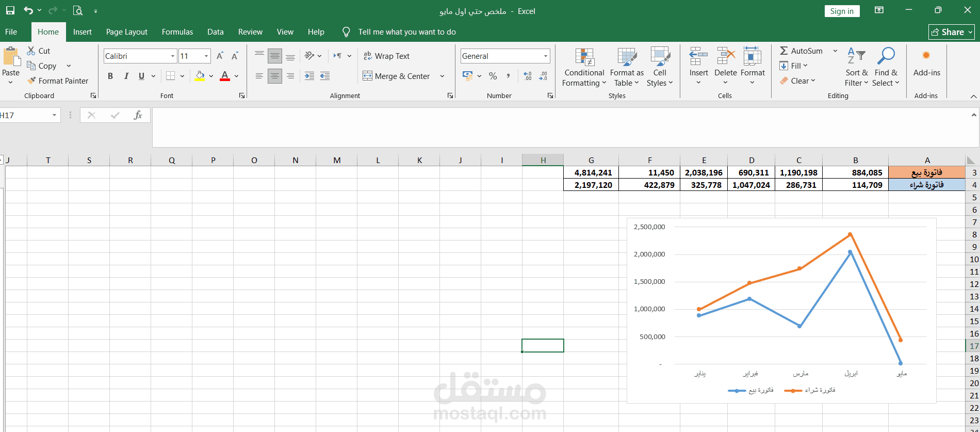Click the Print Preview quick access icon

[77, 10]
